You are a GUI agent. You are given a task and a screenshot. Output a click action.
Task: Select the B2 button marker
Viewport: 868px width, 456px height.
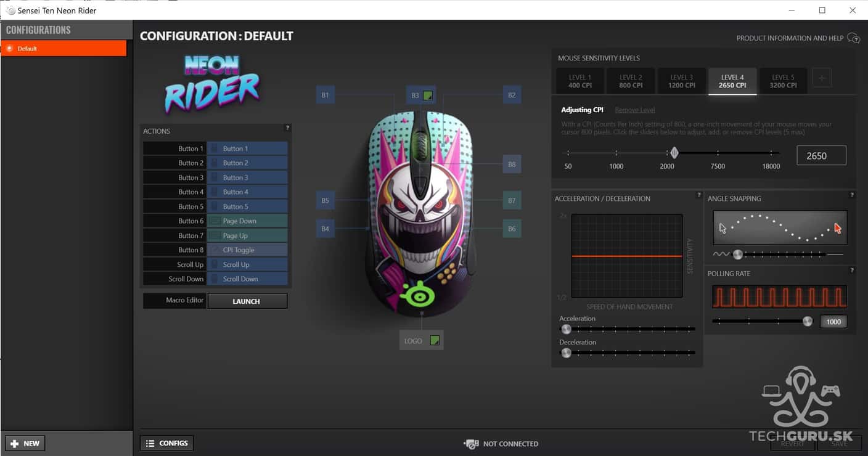pos(512,95)
